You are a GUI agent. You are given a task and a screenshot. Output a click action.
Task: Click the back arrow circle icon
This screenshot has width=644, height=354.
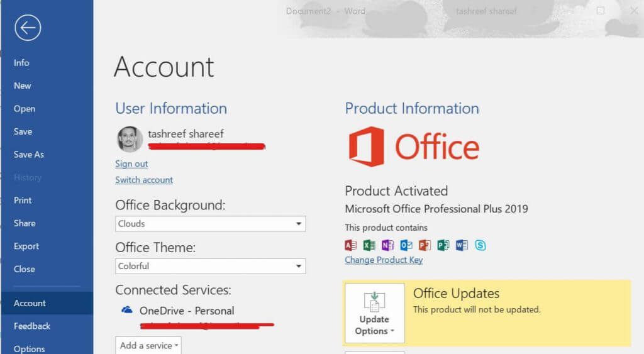coord(28,28)
